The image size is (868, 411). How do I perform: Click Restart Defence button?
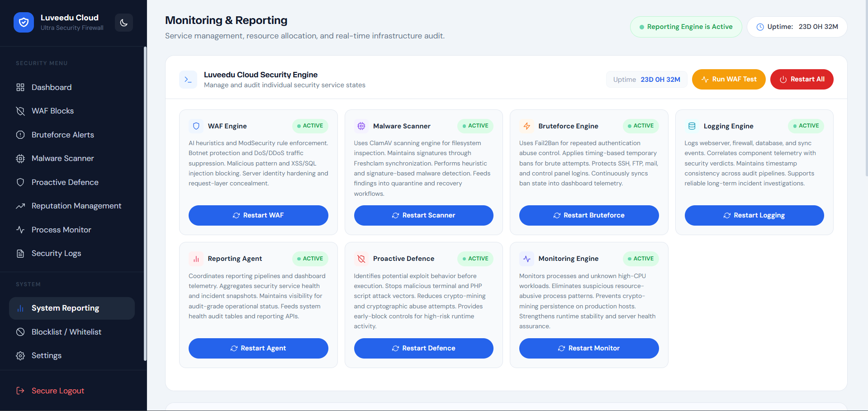[x=424, y=348]
